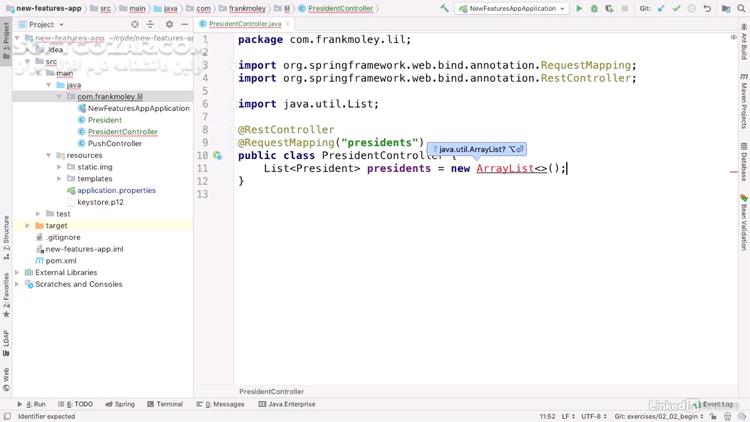This screenshot has height=422, width=750.
Task: Open Git branch exercises/02_02_begin menu
Action: coord(659,417)
